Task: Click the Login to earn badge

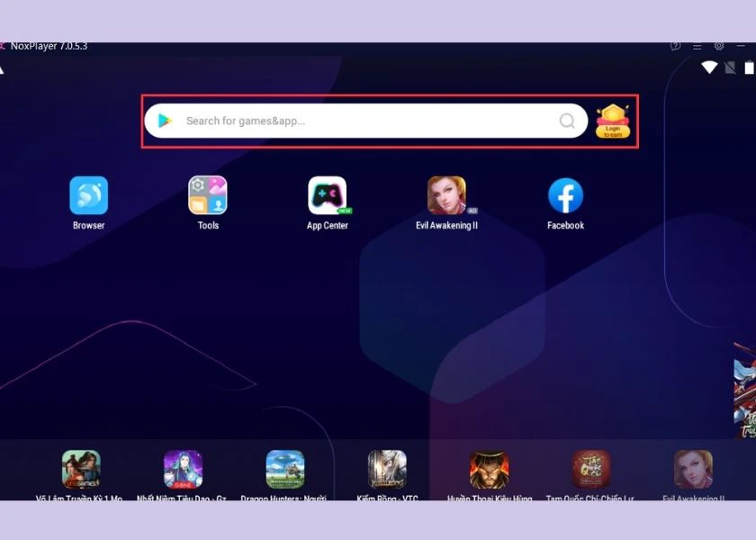Action: (613, 121)
